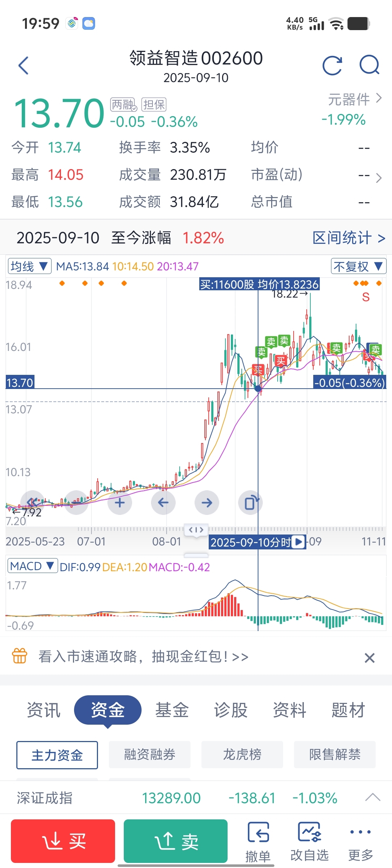
Task: Tap 换手率 3.35% value
Action: pos(190,148)
